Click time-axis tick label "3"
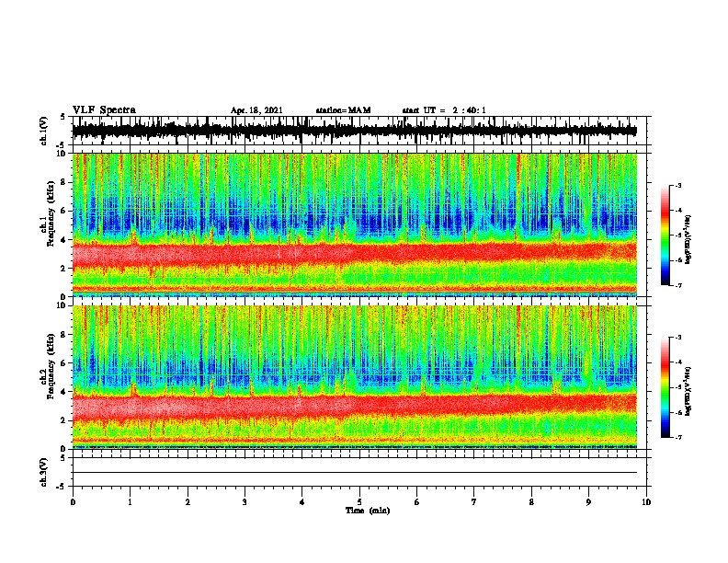Viewport: 728px width, 563px height. point(245,502)
